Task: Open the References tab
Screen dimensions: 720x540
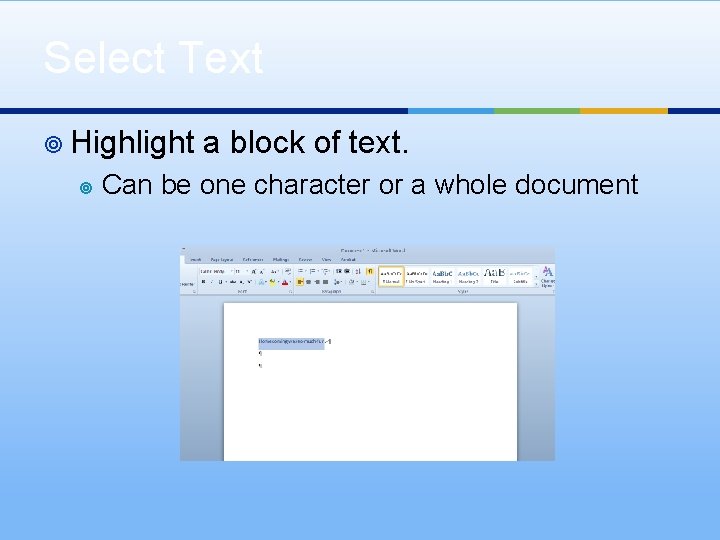Action: 253,259
